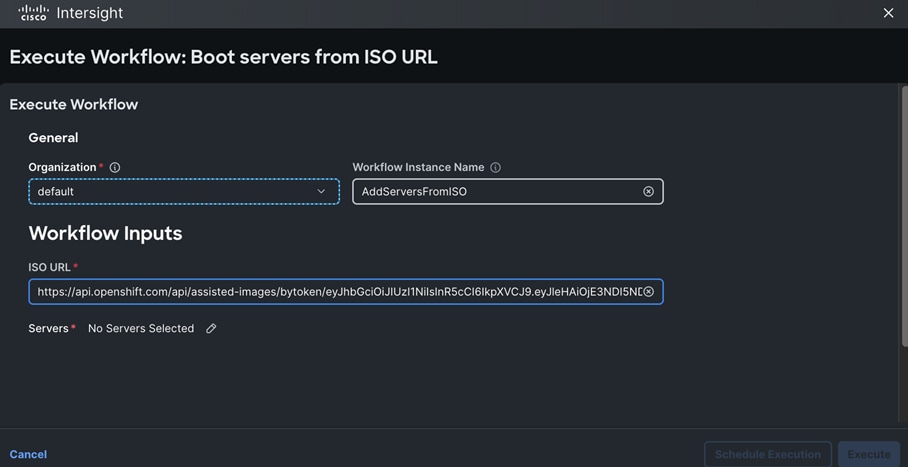Screen dimensions: 908x467
Task: Expand the Organization dropdown
Action: (x=184, y=191)
